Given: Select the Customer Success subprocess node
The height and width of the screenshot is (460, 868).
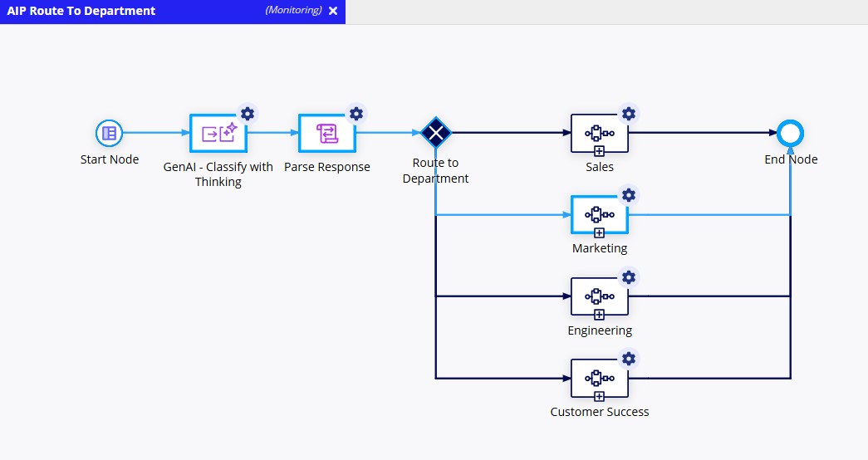Looking at the screenshot, I should click(x=600, y=379).
